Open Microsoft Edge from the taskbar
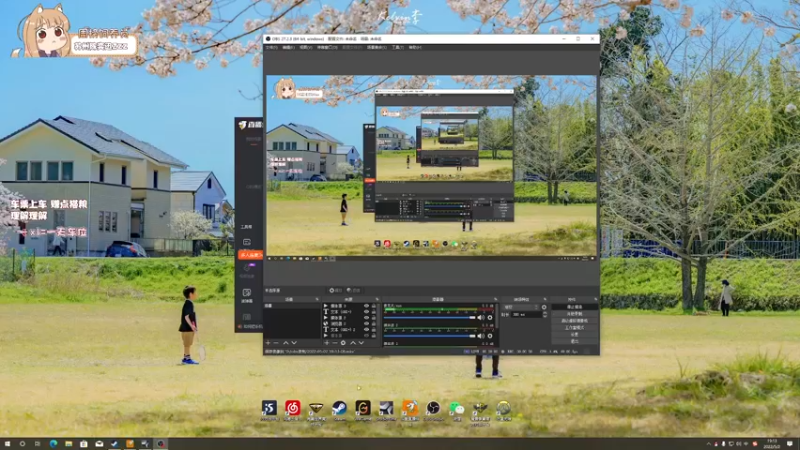Viewport: 800px width, 450px height. tap(53, 444)
